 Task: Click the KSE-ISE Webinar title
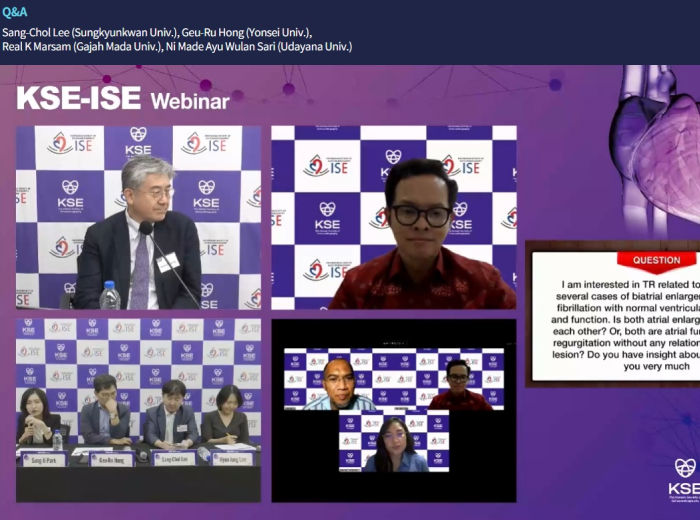pyautogui.click(x=123, y=99)
